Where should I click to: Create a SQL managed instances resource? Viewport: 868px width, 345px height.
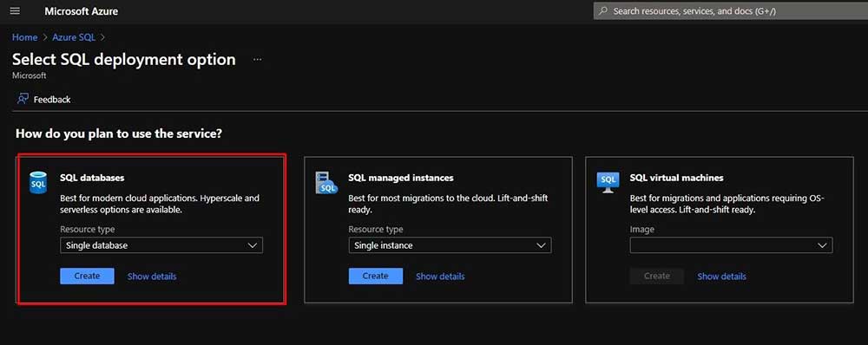coord(375,276)
